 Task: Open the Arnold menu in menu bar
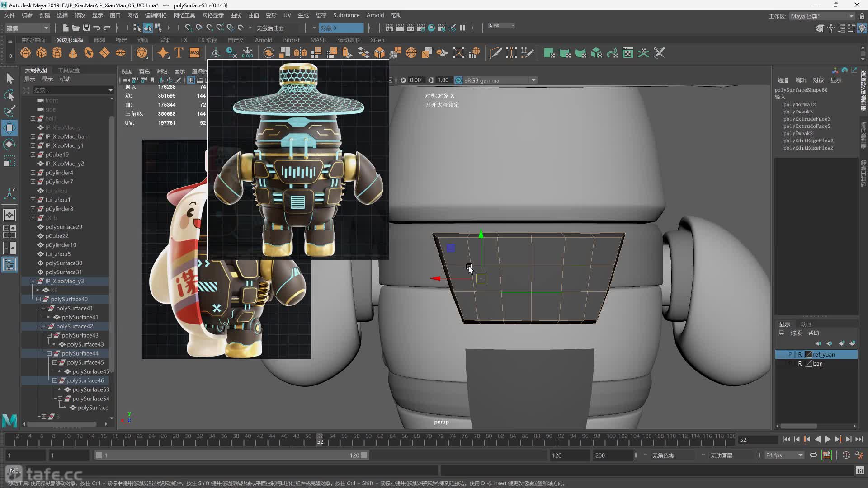[375, 15]
